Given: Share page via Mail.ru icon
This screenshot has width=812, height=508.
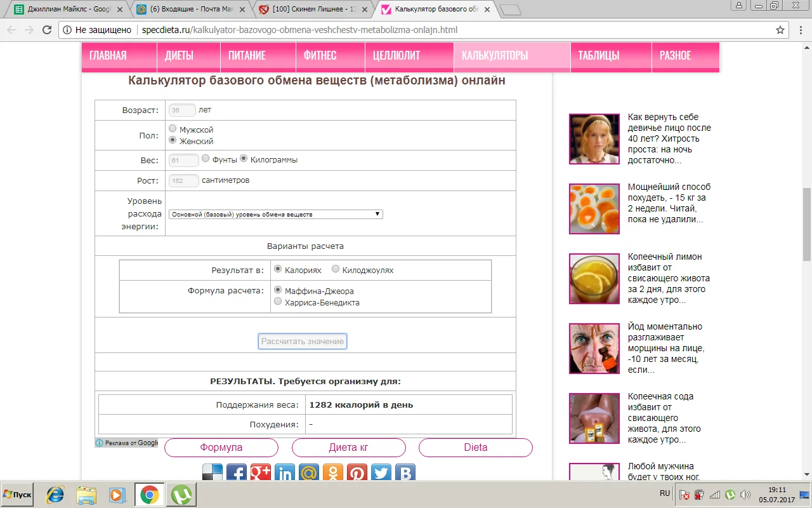Looking at the screenshot, I should point(309,473).
